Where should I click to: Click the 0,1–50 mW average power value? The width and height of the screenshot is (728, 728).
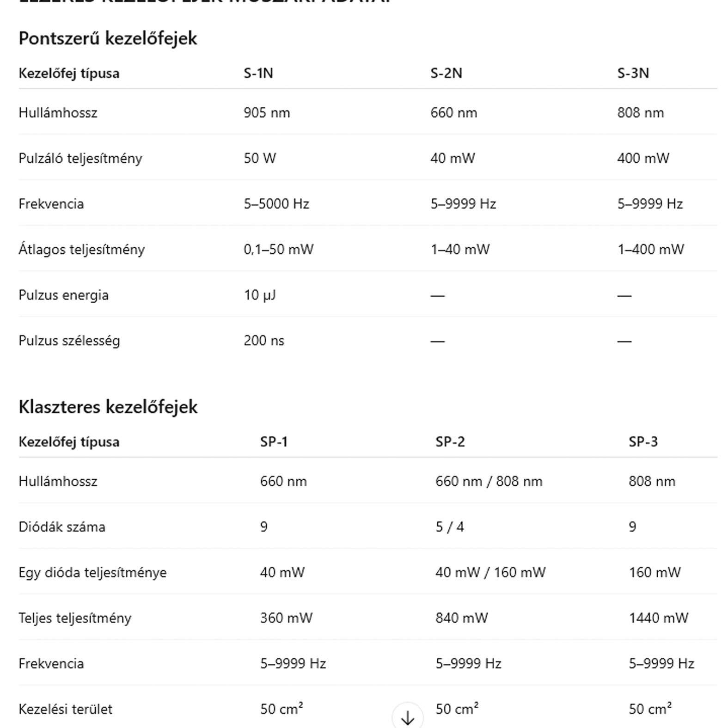pos(278,250)
